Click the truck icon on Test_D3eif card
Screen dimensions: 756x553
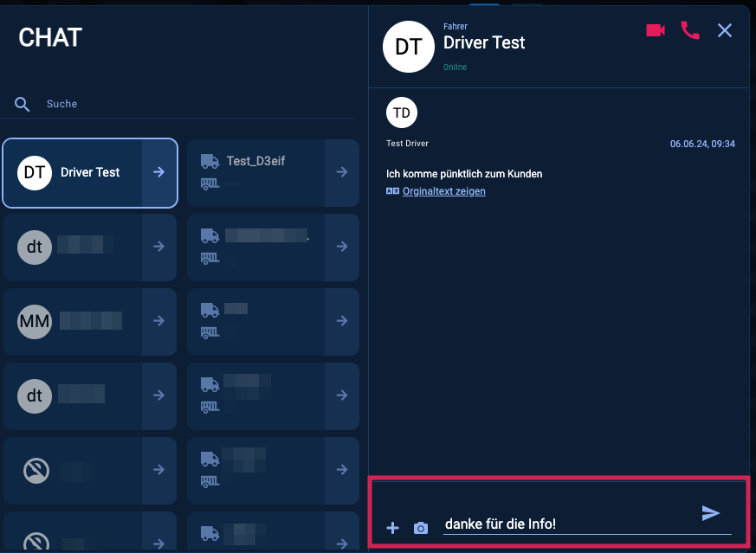click(210, 161)
